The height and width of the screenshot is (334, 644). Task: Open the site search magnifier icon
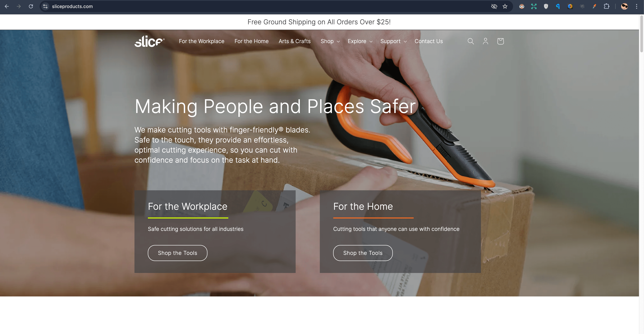pyautogui.click(x=471, y=41)
